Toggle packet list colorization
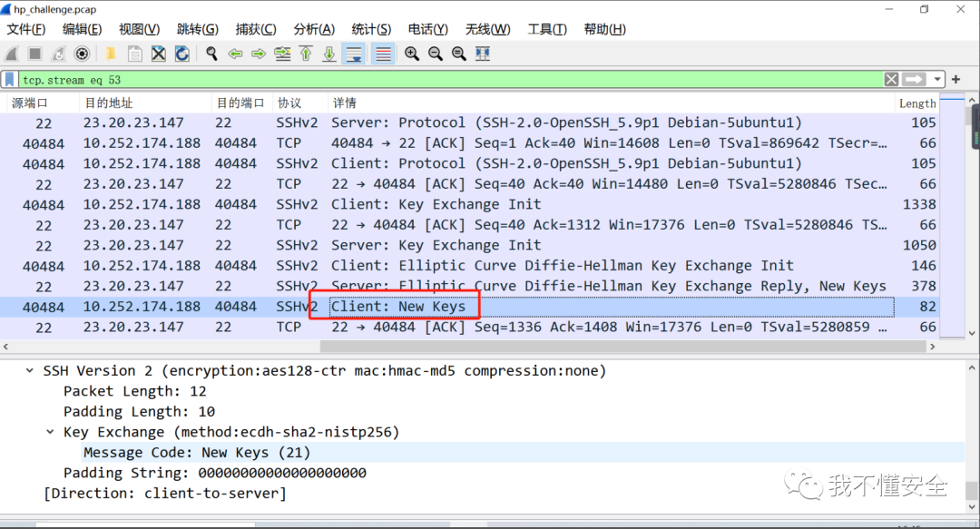 (x=383, y=54)
